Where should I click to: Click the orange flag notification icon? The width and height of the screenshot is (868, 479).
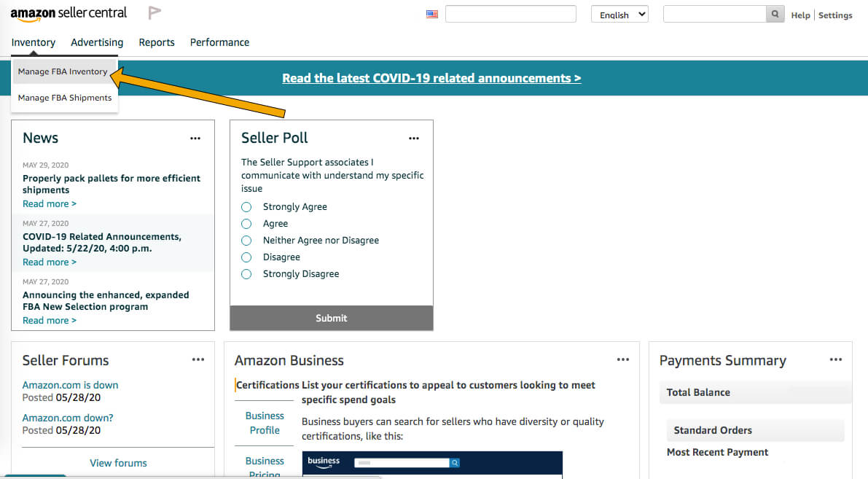154,12
